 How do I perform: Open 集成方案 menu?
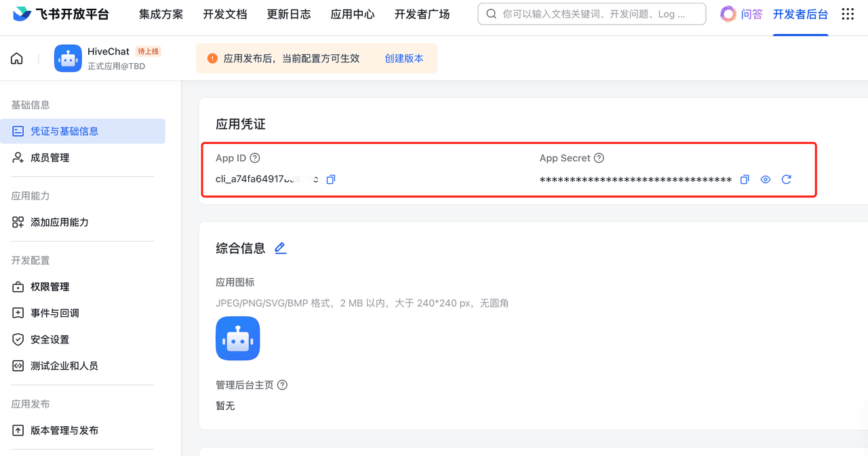(161, 14)
